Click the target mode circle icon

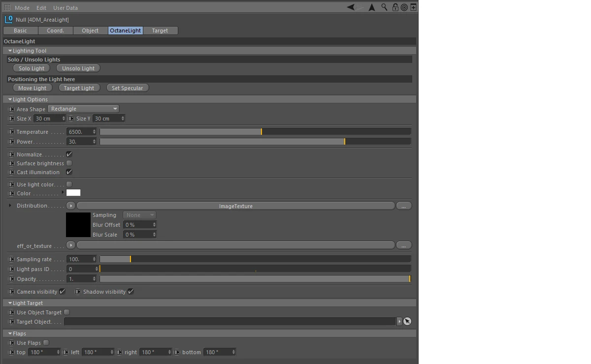click(404, 7)
